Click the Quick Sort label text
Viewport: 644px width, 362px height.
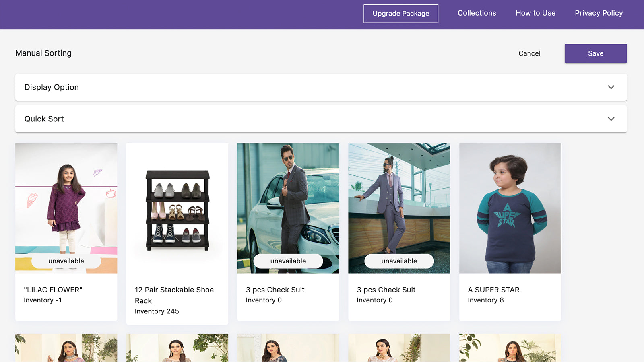(44, 119)
